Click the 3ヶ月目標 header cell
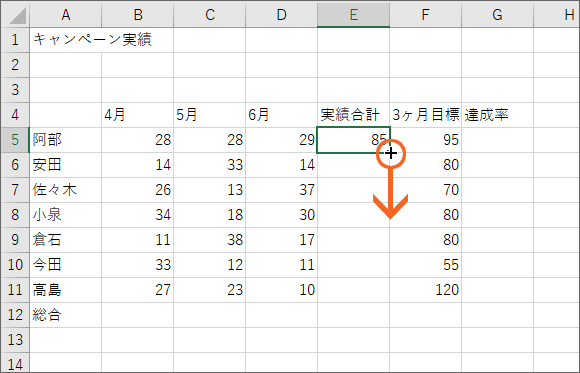 point(425,115)
